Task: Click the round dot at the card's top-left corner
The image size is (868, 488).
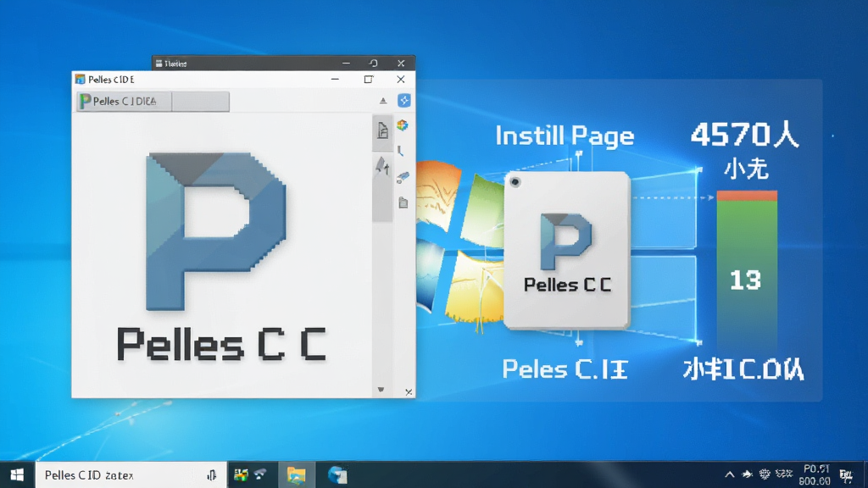Action: tap(515, 181)
